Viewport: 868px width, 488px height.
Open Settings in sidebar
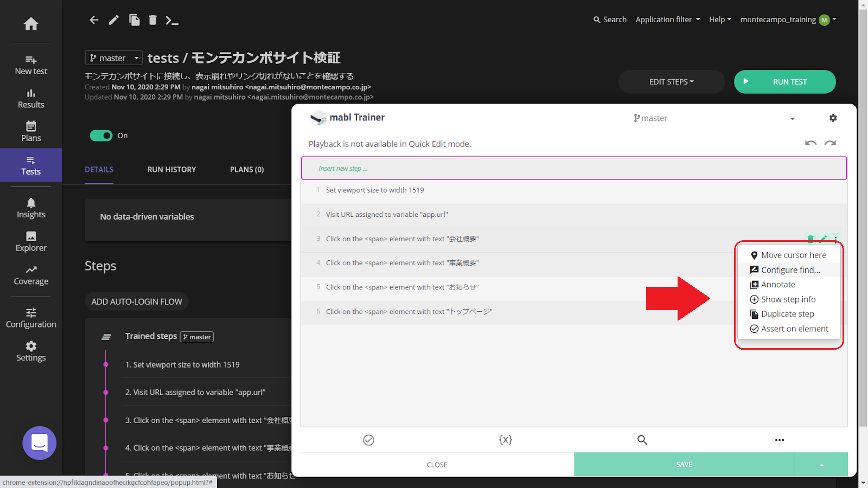31,351
